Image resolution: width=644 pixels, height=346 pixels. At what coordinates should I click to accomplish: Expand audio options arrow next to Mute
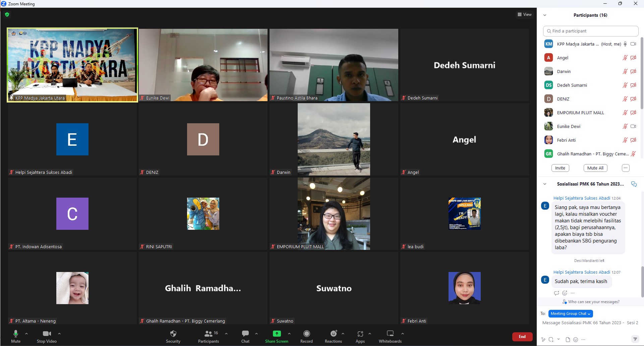[x=26, y=334]
